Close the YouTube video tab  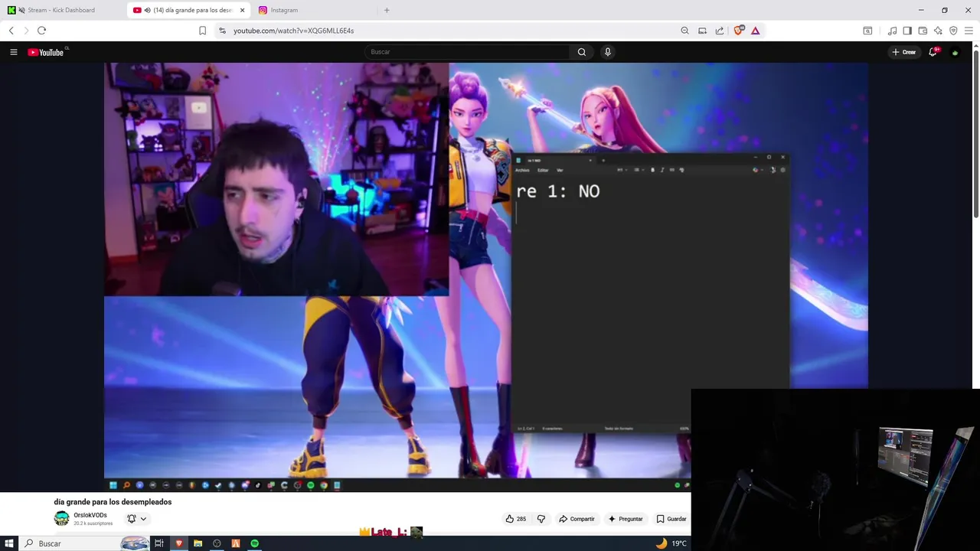point(242,10)
